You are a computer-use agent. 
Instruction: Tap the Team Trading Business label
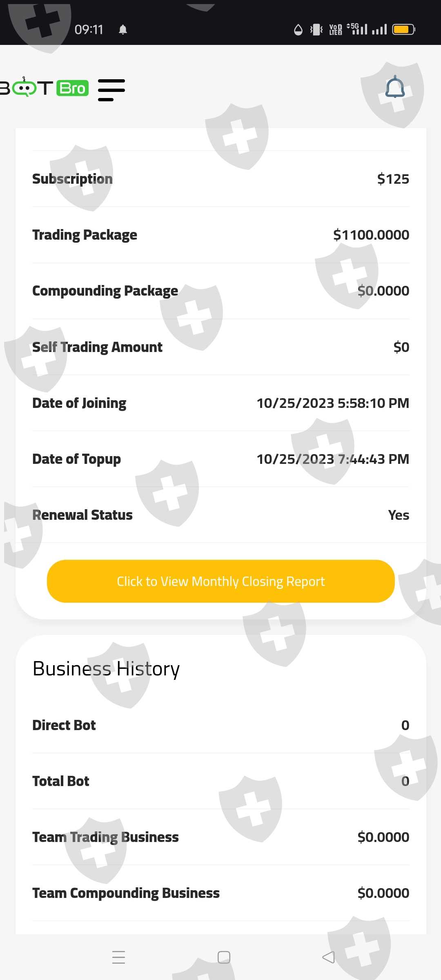105,837
